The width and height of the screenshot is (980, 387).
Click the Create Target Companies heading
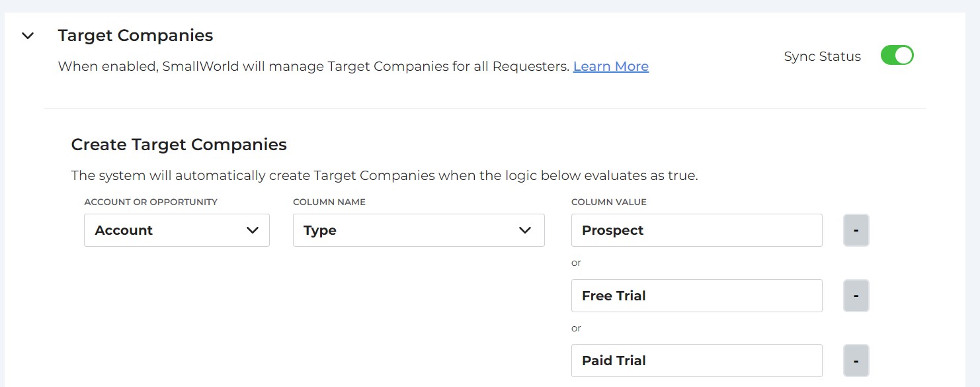pos(179,144)
